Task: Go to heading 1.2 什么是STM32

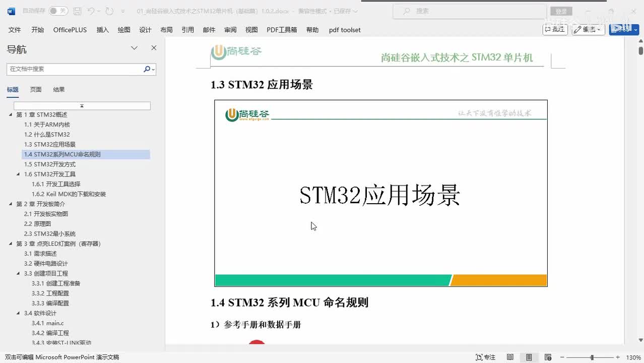Action: pyautogui.click(x=47, y=135)
